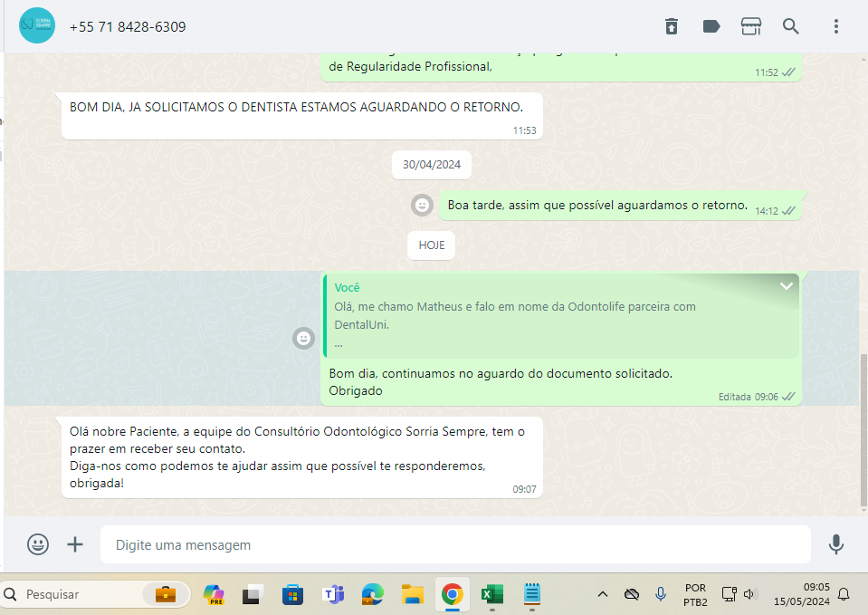The image size is (868, 615).
Task: Open network display tray icon
Action: click(729, 594)
